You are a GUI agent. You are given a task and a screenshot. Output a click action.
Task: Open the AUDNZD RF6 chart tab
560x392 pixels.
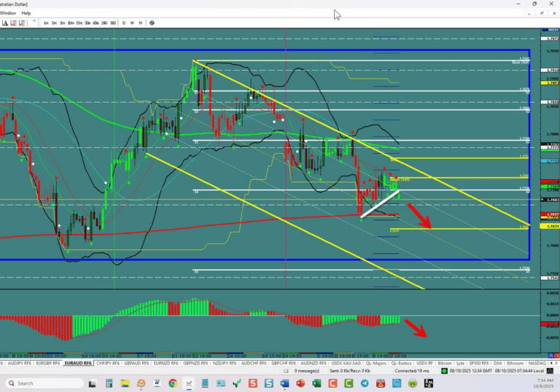pos(314,363)
